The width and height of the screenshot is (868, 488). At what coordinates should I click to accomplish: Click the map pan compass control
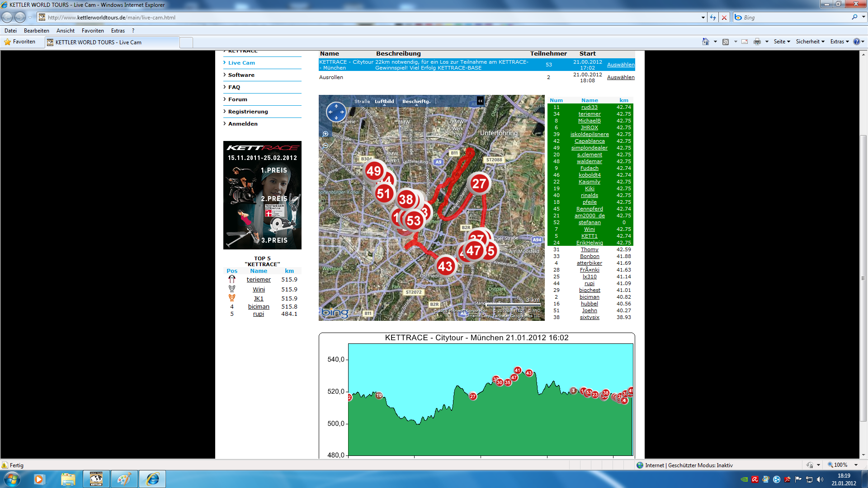336,112
